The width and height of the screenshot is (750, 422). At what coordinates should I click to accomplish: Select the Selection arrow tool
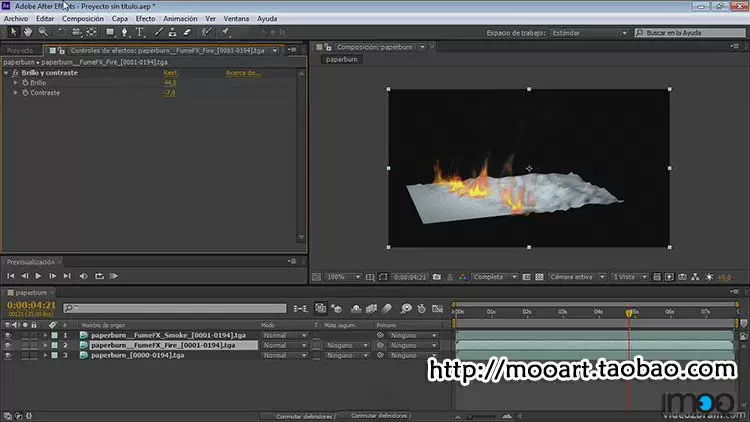13,32
